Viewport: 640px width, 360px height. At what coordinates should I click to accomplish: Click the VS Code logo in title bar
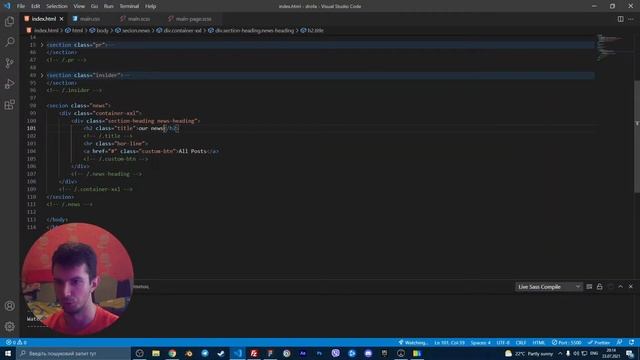coord(7,6)
